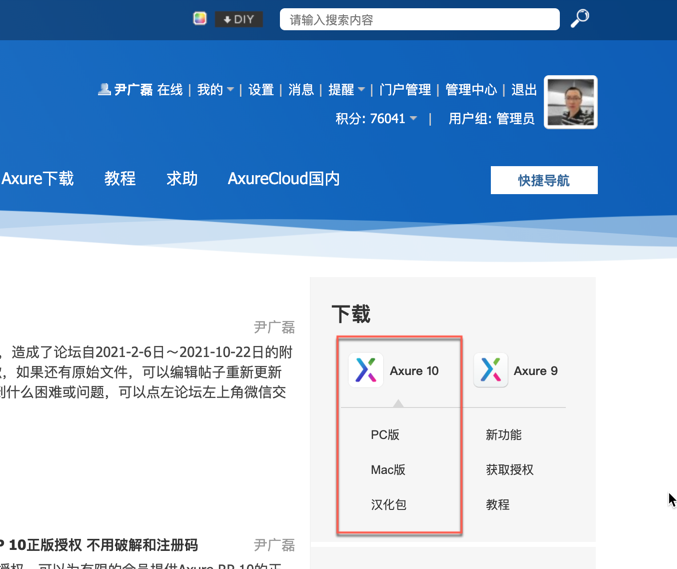677x569 pixels.
Task: Expand the 提醒 dropdown
Action: tap(346, 90)
